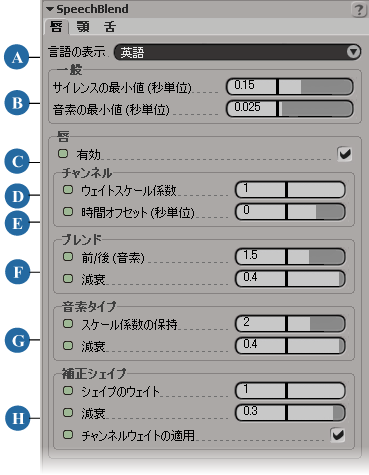Click green animation icon for 時間オフセット
Image resolution: width=369 pixels, height=475 pixels.
68,212
